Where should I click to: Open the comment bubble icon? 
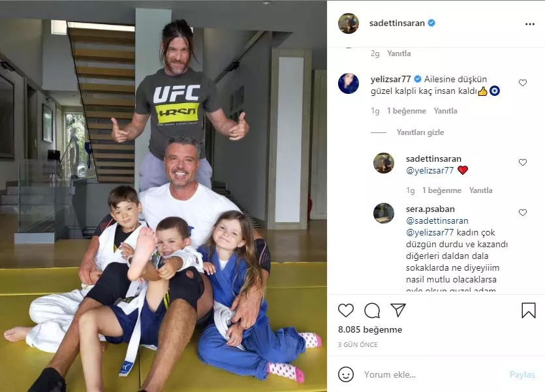tap(372, 310)
